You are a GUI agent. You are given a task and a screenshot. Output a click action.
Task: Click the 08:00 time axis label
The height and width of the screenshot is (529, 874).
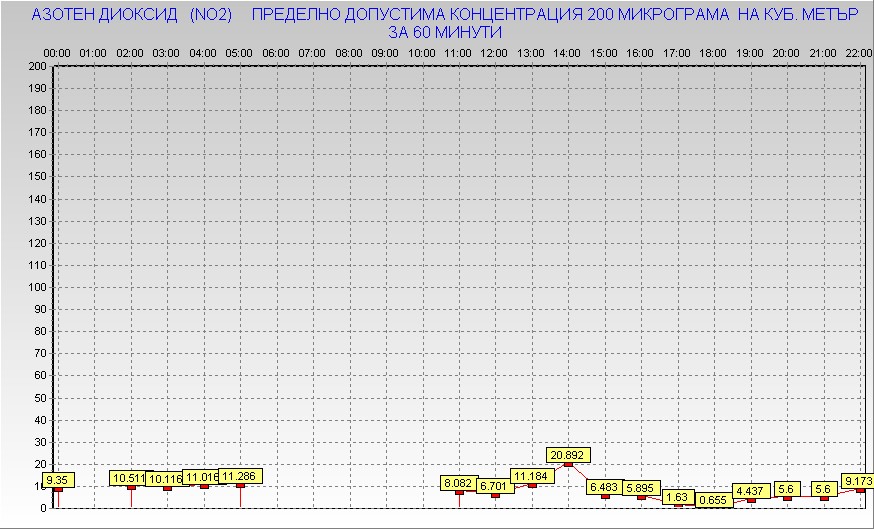point(349,52)
